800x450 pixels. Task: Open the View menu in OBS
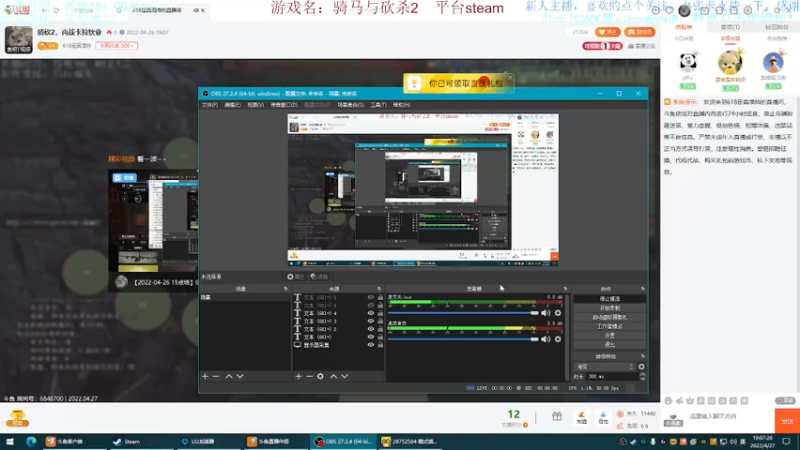tap(256, 105)
